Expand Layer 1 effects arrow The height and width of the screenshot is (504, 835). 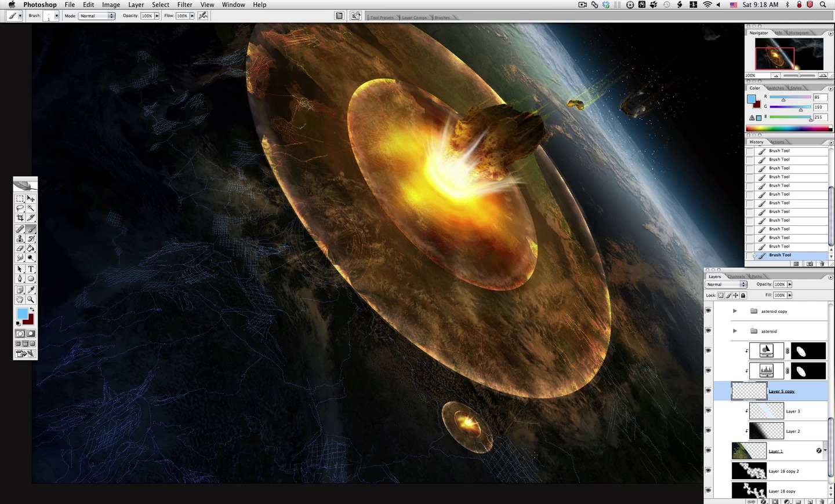tap(825, 450)
